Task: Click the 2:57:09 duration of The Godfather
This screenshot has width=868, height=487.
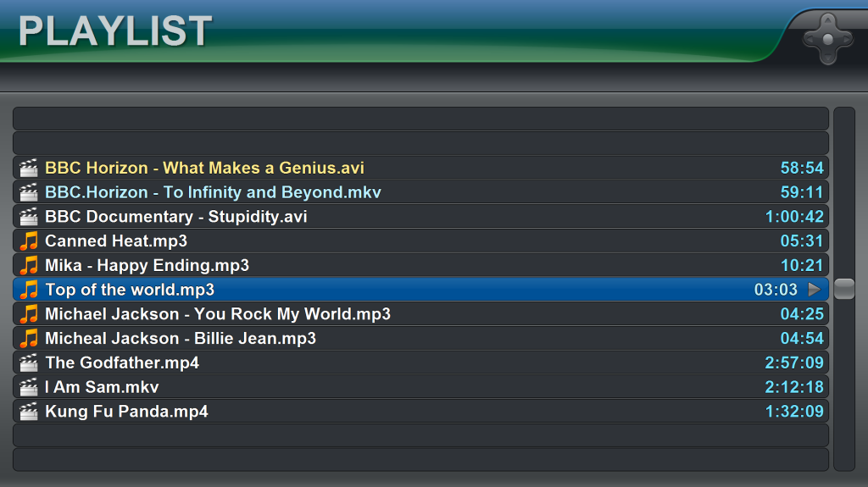Action: coord(793,362)
